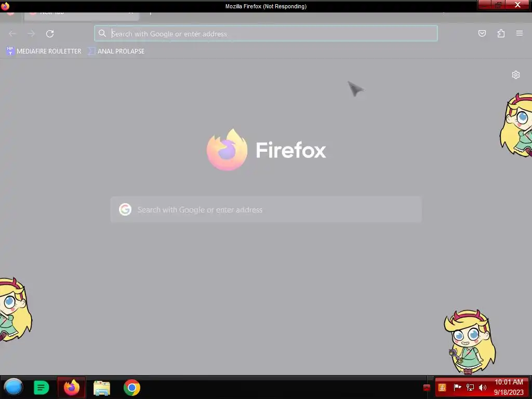The width and height of the screenshot is (532, 399).
Task: Launch Google Chrome from the taskbar
Action: pyautogui.click(x=131, y=388)
